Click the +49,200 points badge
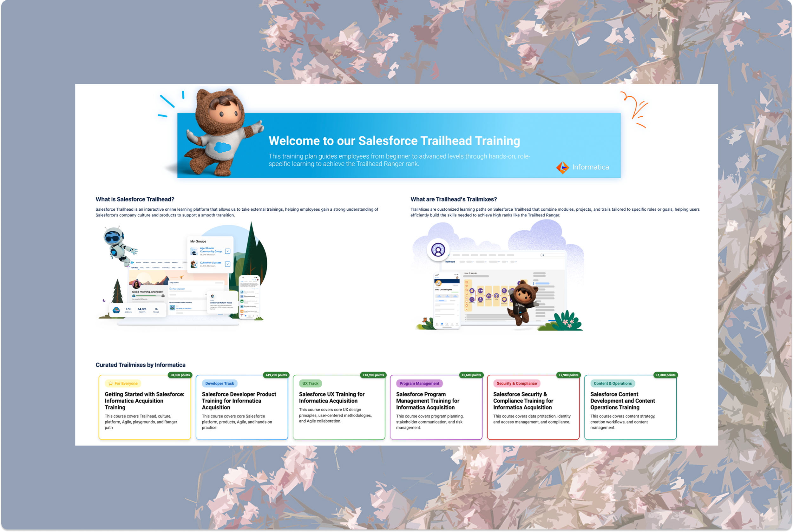This screenshot has height=532, width=793. point(276,375)
